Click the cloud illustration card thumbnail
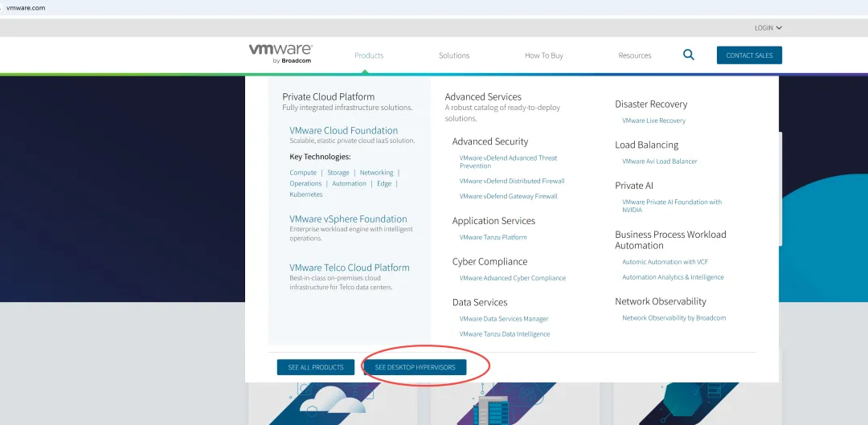 pyautogui.click(x=332, y=404)
